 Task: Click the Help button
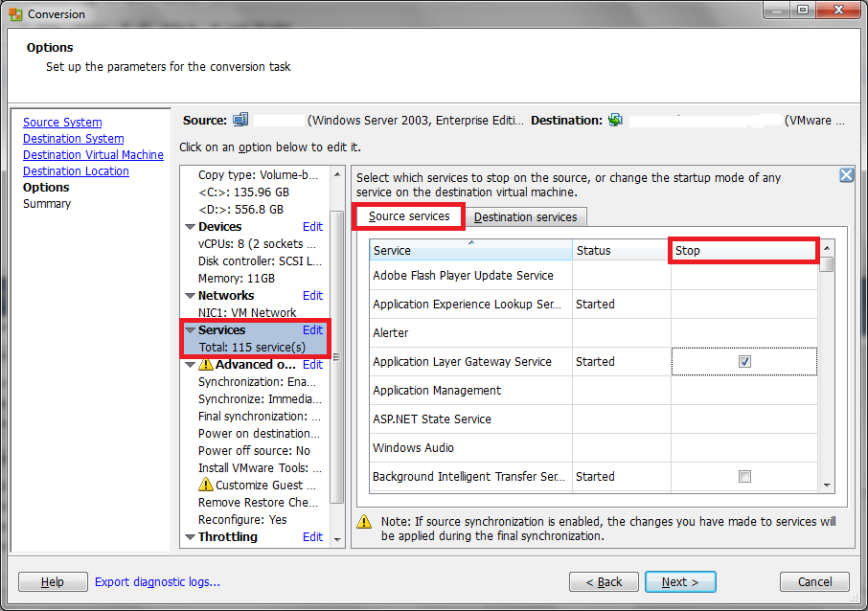53,581
